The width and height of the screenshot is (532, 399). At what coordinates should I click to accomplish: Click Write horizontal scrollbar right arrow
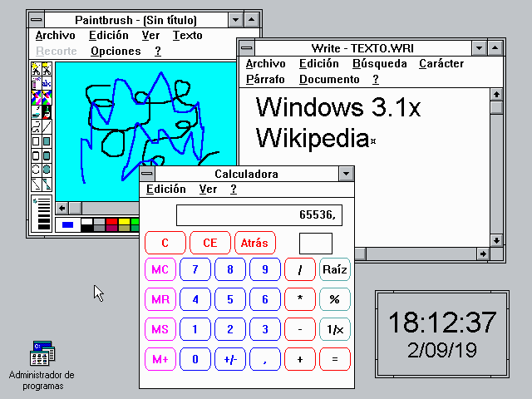click(x=483, y=254)
